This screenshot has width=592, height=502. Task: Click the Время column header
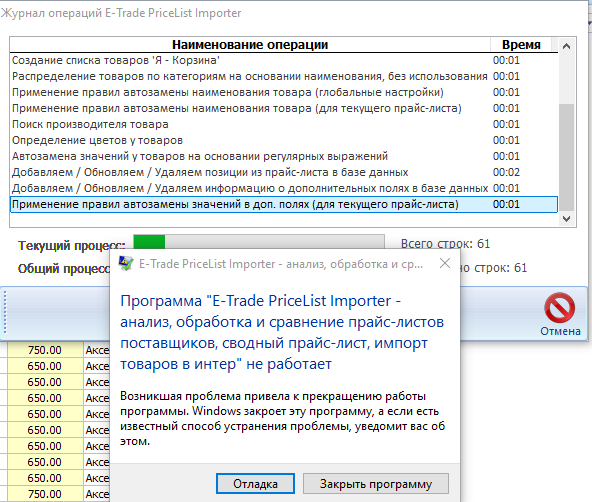(521, 45)
